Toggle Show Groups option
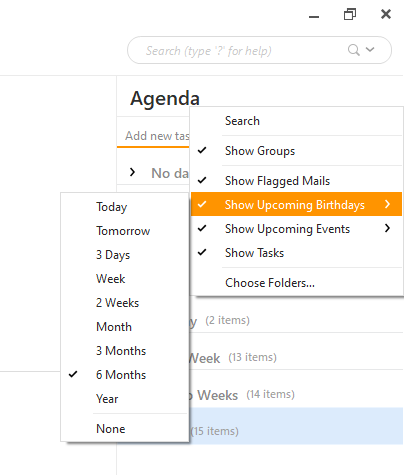Screen dimensions: 404x475 (x=296, y=151)
